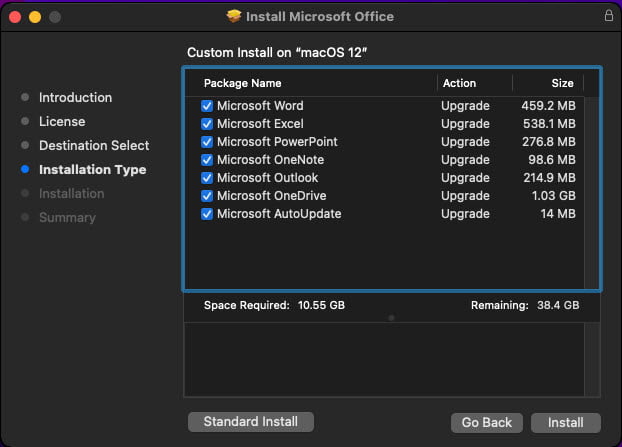Select the Installation Type step

[x=92, y=170]
